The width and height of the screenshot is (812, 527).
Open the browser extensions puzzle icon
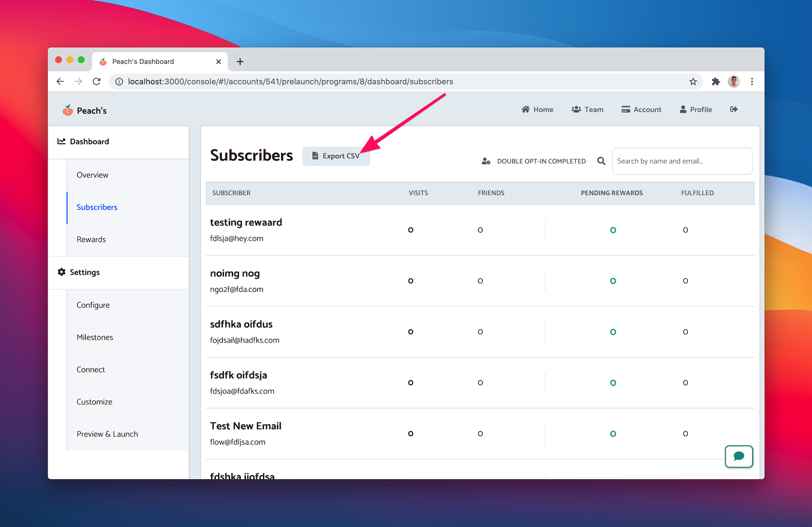pos(716,82)
